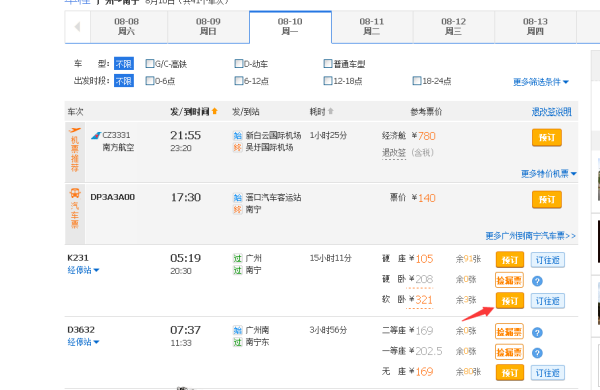Image resolution: width=600 pixels, height=390 pixels.
Task: Check the 12-18点 departure filter
Action: click(328, 81)
